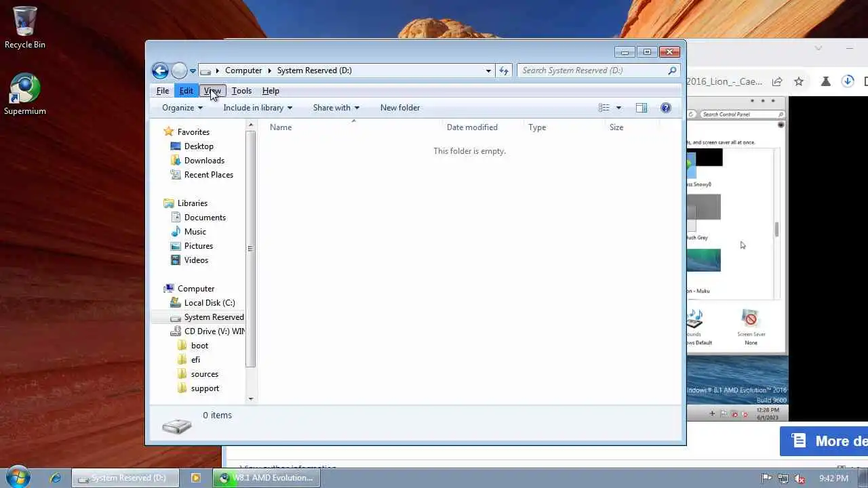Open the address bar history dropdown
This screenshot has width=868, height=488.
(x=488, y=70)
